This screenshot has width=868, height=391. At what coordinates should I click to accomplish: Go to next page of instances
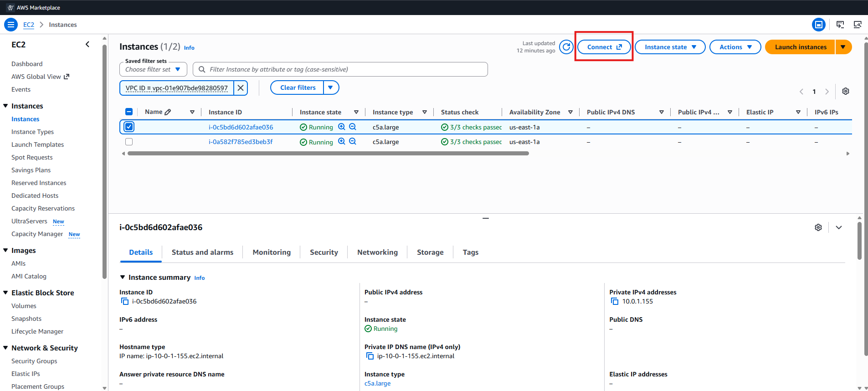pyautogui.click(x=827, y=92)
